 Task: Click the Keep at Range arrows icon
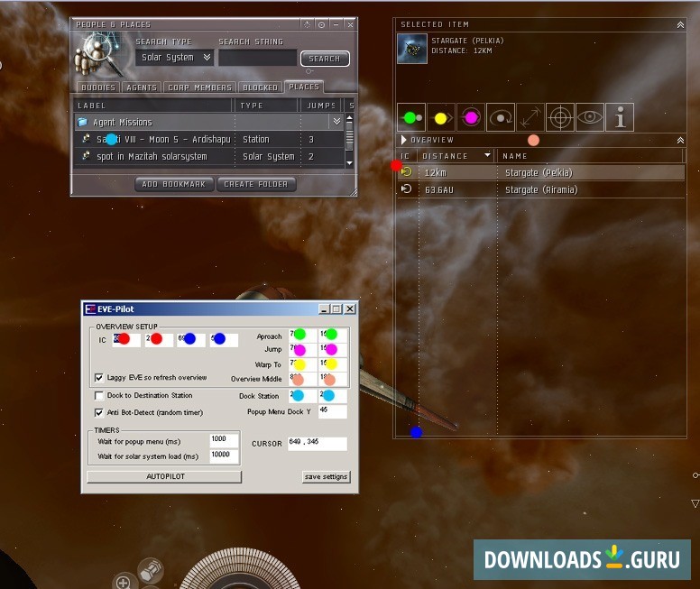530,117
